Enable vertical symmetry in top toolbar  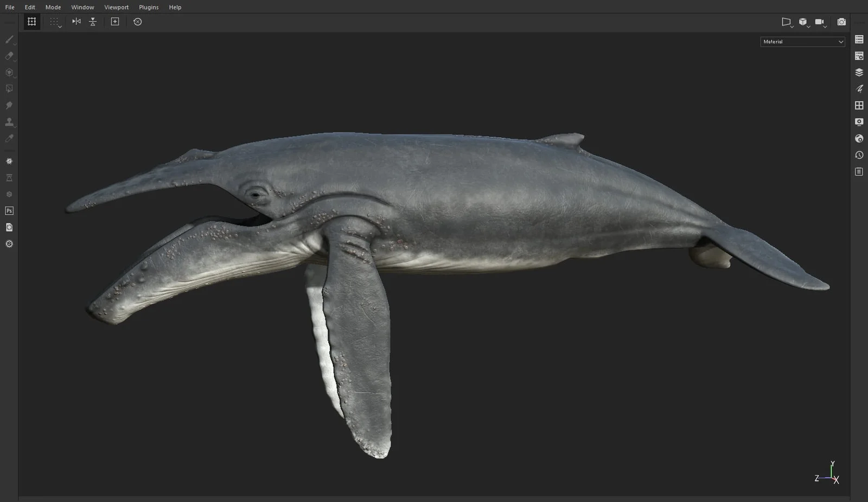tap(93, 22)
